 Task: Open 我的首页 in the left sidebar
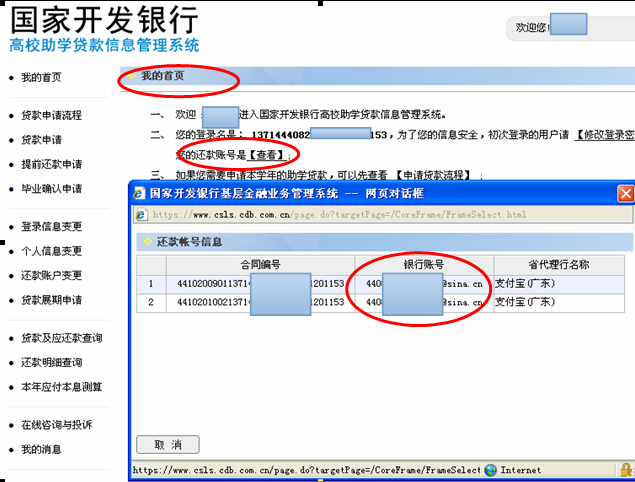click(41, 77)
